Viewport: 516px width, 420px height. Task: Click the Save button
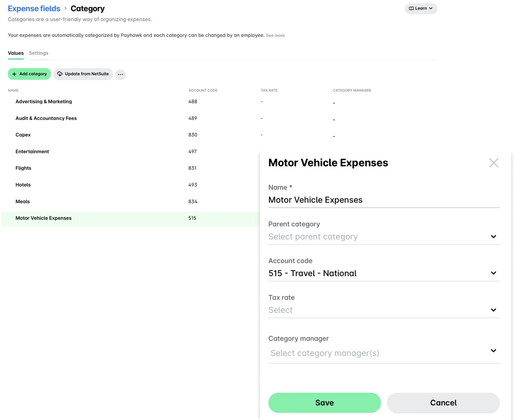324,403
